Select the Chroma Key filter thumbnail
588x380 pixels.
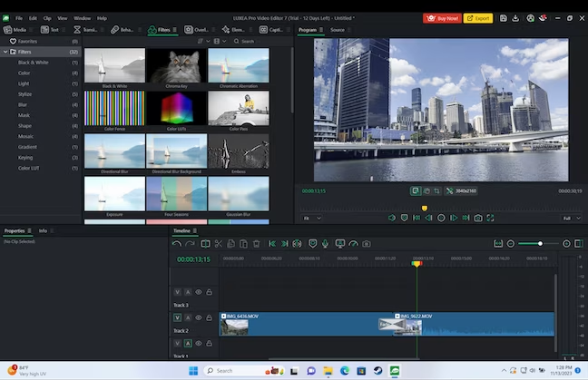coord(177,65)
